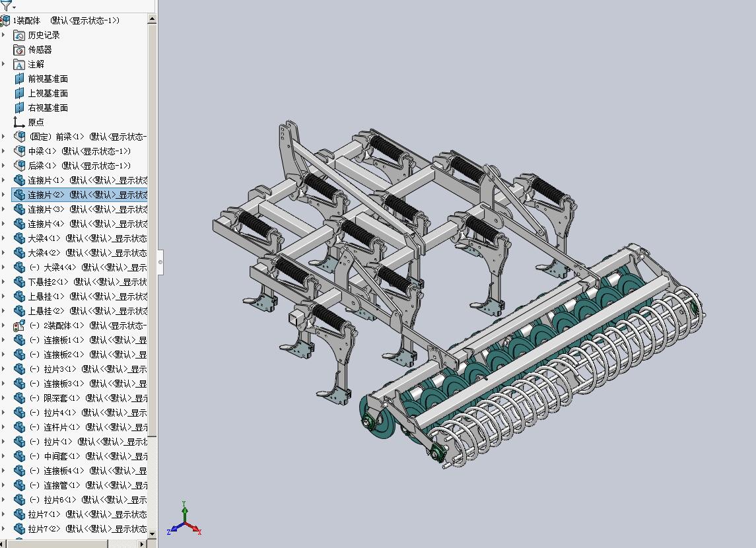Viewport: 756px width, 548px height.
Task: Click the spiral roller in the 3D model
Action: 568,376
